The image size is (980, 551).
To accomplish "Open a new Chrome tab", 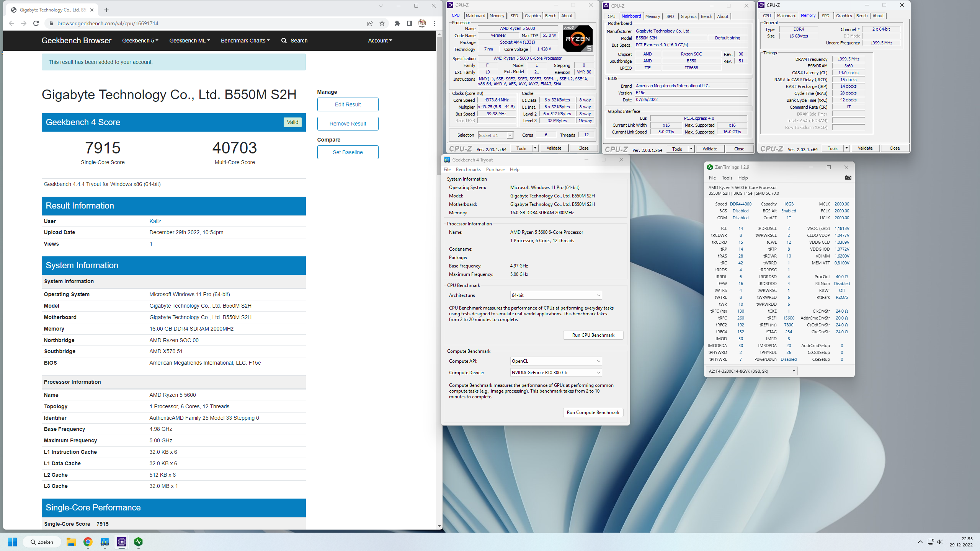I will [x=106, y=10].
